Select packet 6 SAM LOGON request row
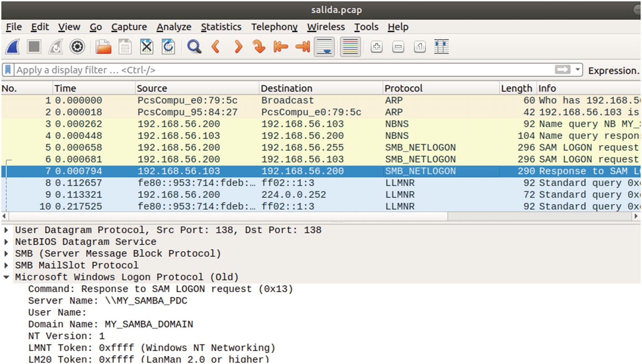Screen dimensions: 642x364 coord(321,159)
